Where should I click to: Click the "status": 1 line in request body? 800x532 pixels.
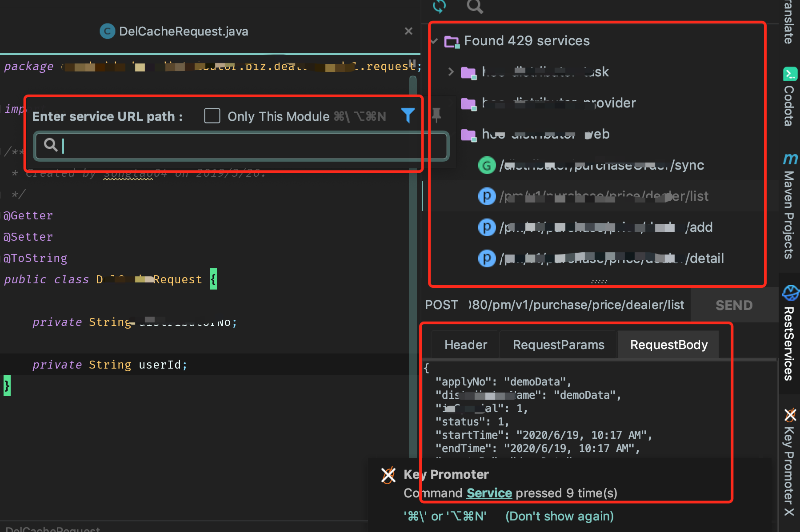coord(472,422)
